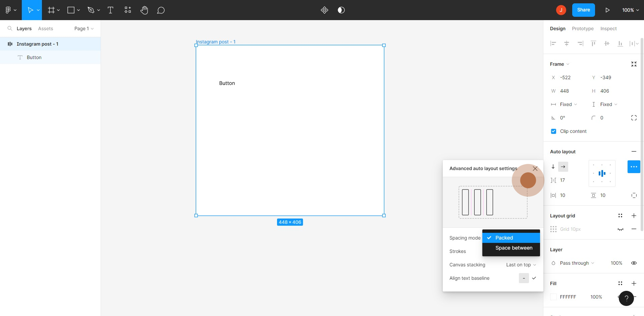Expand the Page 1 dropdown
The width and height of the screenshot is (644, 316).
click(x=84, y=29)
